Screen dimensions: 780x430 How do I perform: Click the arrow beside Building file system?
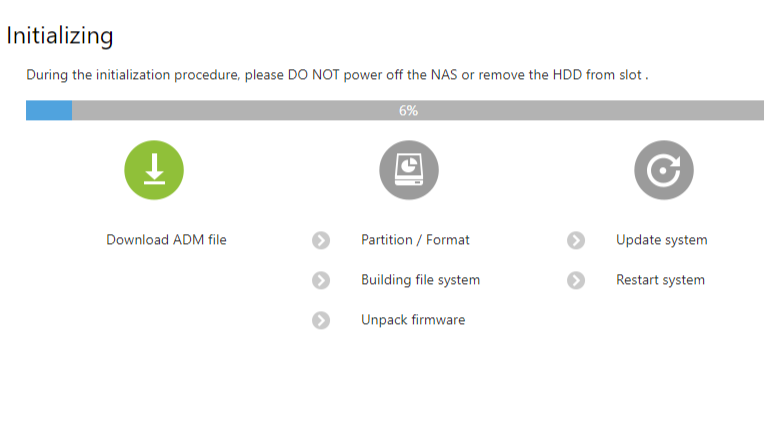[x=321, y=280]
